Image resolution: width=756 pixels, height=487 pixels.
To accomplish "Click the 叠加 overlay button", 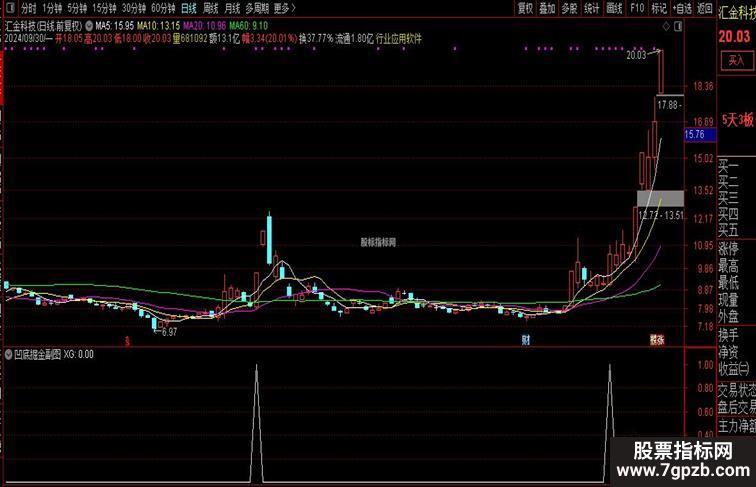I will tap(547, 8).
